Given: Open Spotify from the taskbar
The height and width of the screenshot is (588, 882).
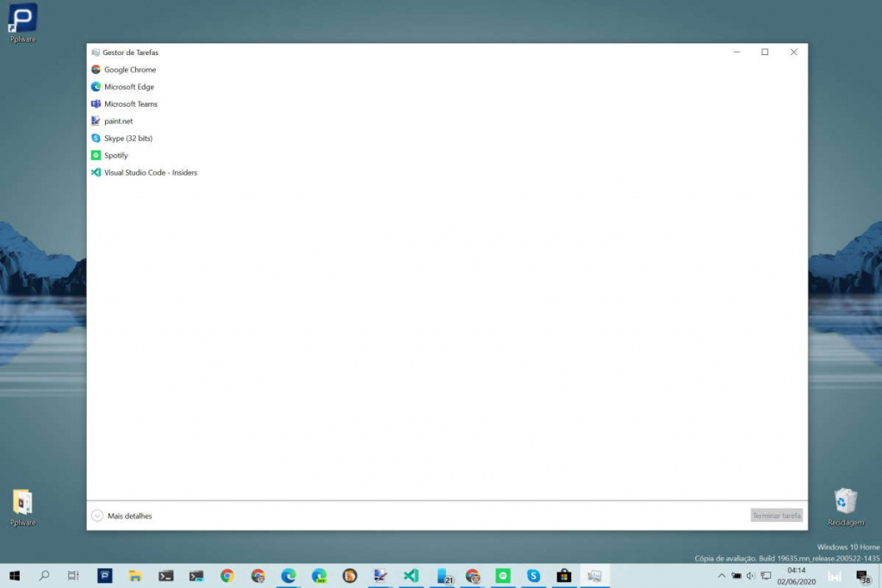Looking at the screenshot, I should tap(502, 576).
